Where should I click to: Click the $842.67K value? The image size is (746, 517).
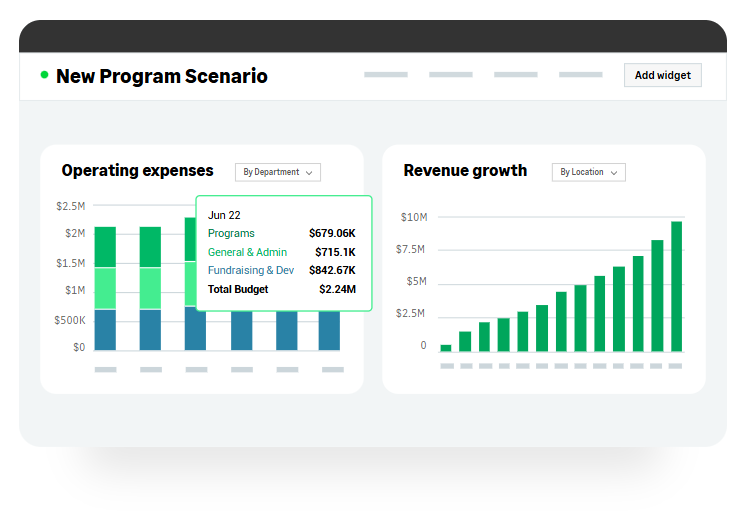click(x=332, y=270)
